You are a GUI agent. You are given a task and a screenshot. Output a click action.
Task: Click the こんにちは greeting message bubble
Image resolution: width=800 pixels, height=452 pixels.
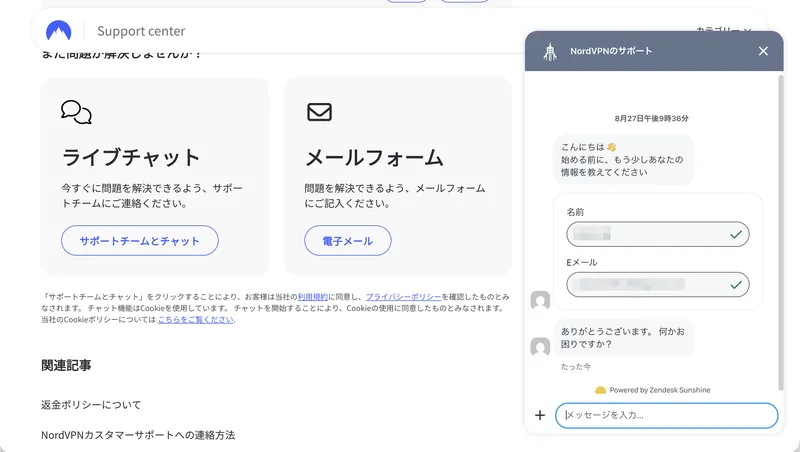pos(623,160)
